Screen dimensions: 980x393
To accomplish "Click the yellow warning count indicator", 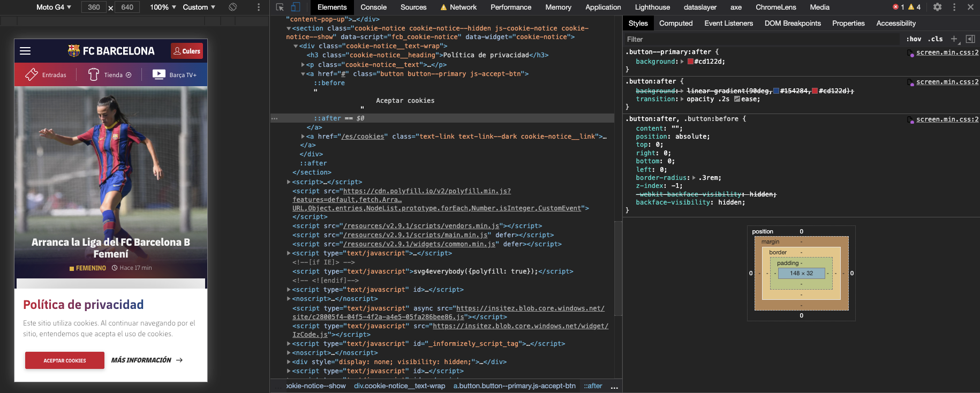I will (914, 7).
